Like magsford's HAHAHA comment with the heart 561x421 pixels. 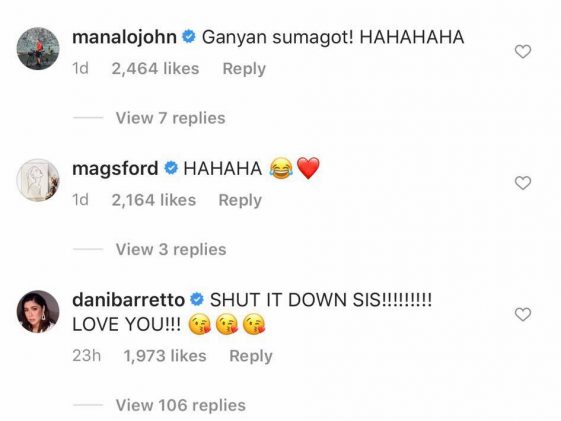coord(523,183)
